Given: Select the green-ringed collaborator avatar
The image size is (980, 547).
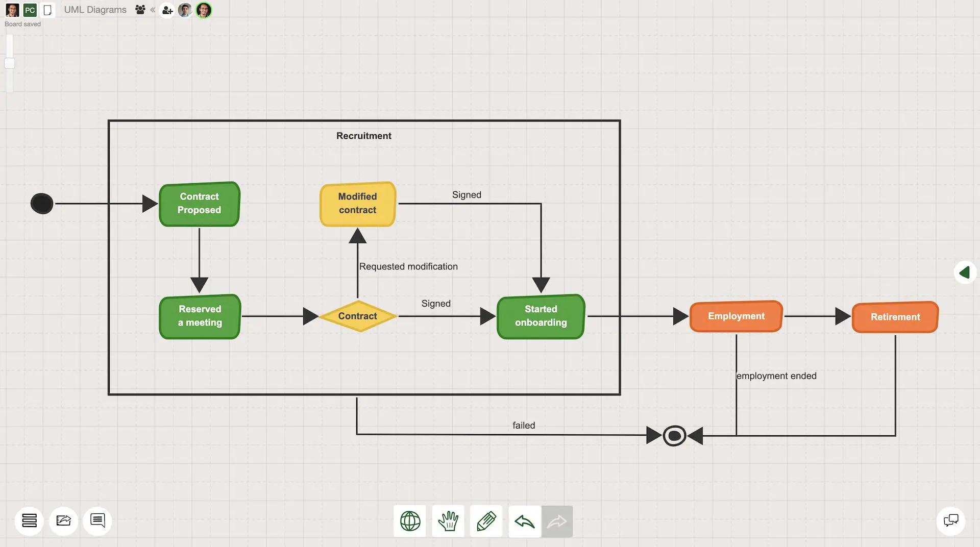Looking at the screenshot, I should click(204, 10).
